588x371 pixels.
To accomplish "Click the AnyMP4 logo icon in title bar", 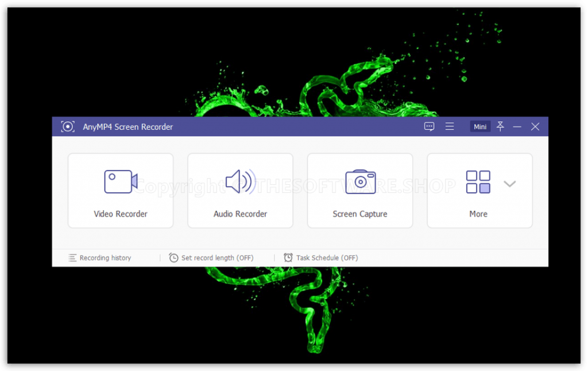I will (x=68, y=126).
